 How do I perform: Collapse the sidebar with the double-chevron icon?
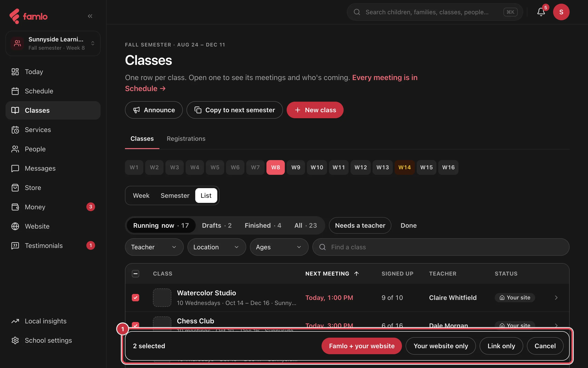point(90,16)
